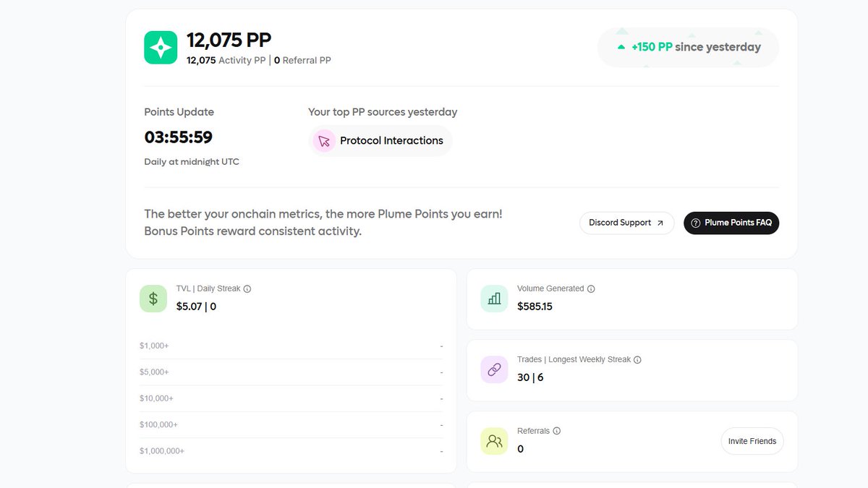The image size is (868, 488).
Task: Open the info icon next to Referrals
Action: tap(556, 431)
